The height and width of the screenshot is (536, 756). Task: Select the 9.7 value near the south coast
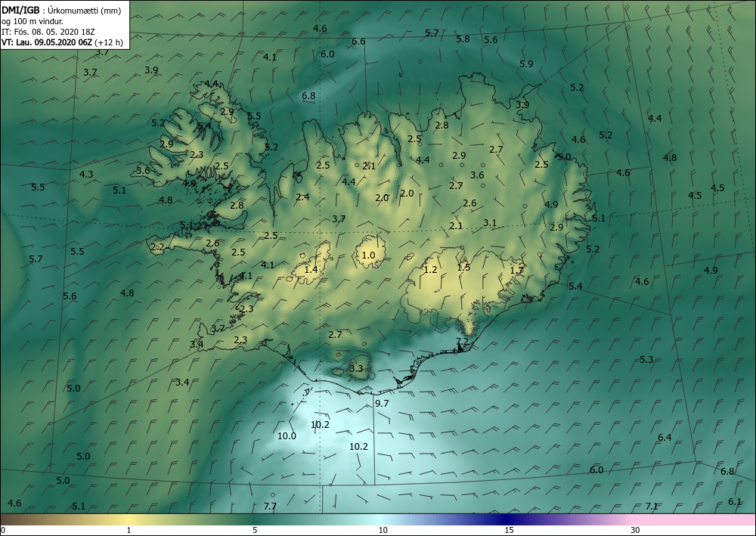tap(382, 404)
